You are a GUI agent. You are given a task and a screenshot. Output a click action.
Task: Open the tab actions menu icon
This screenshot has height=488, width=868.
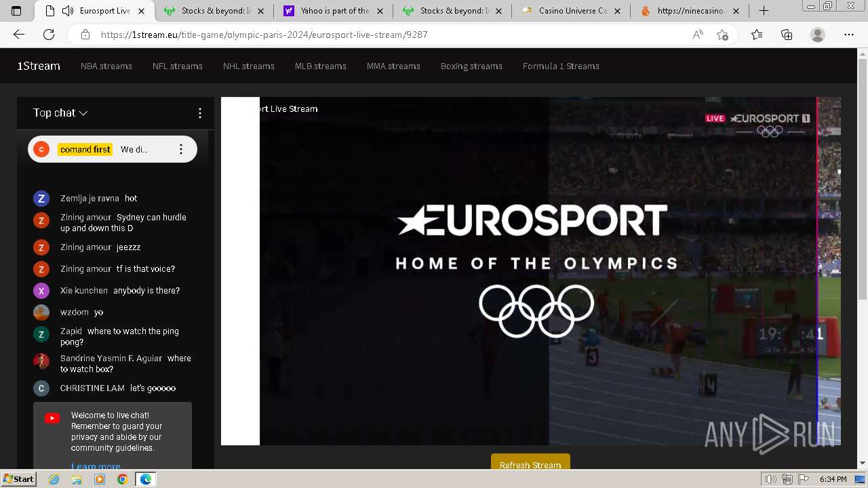pyautogui.click(x=17, y=11)
